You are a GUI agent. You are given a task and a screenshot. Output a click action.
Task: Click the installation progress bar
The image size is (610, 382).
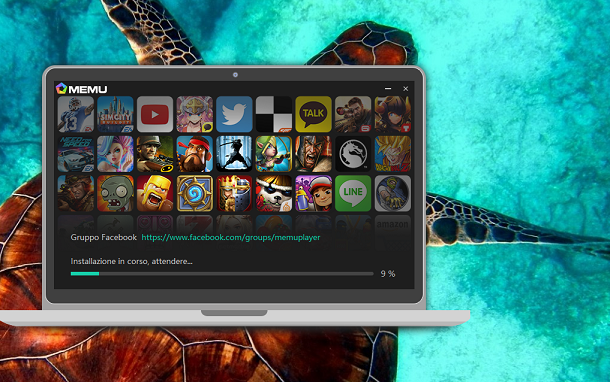[x=222, y=274]
